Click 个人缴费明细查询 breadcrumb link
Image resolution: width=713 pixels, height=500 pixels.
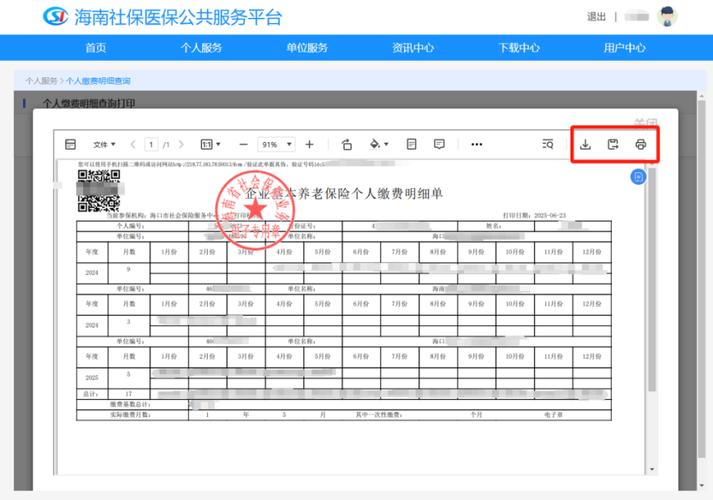tap(98, 81)
